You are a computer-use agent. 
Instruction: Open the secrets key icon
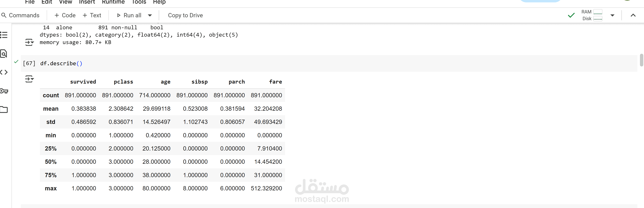pyautogui.click(x=4, y=91)
